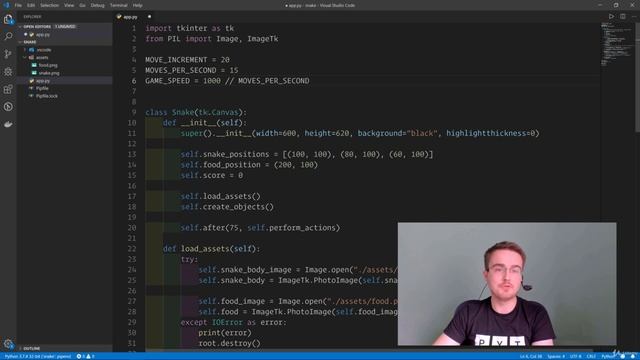This screenshot has width=640, height=360.
Task: Click the notifications bell in status bar
Action: coord(633,356)
